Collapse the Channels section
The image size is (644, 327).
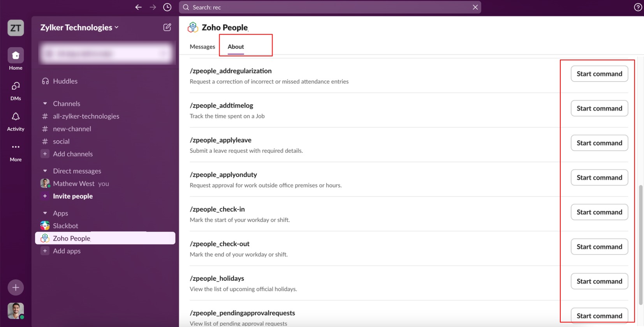(45, 103)
